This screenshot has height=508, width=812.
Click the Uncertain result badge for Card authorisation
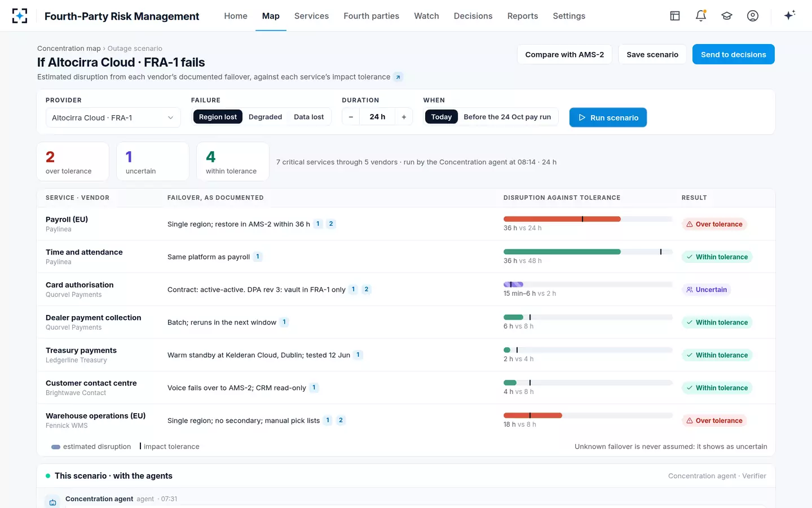pyautogui.click(x=707, y=290)
